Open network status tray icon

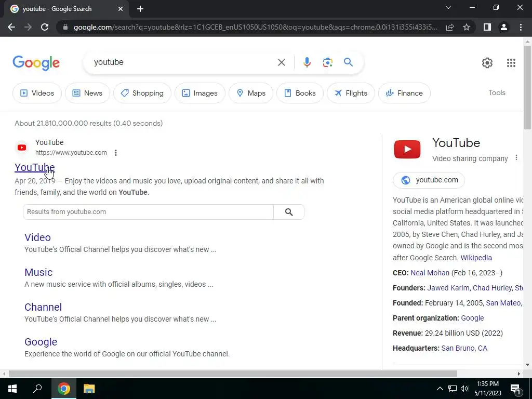pyautogui.click(x=453, y=389)
